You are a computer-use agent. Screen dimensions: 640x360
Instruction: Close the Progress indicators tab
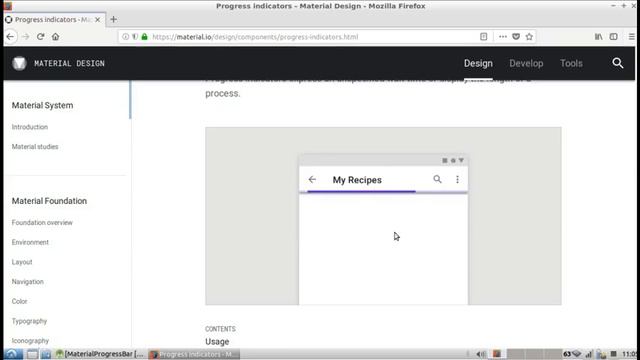coord(98,20)
